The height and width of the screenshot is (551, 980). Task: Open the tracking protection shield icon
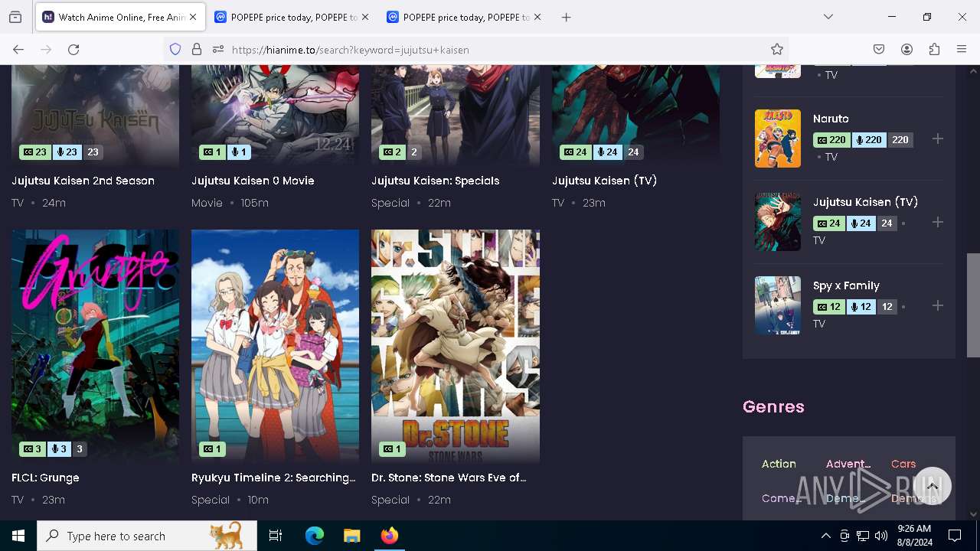[175, 50]
